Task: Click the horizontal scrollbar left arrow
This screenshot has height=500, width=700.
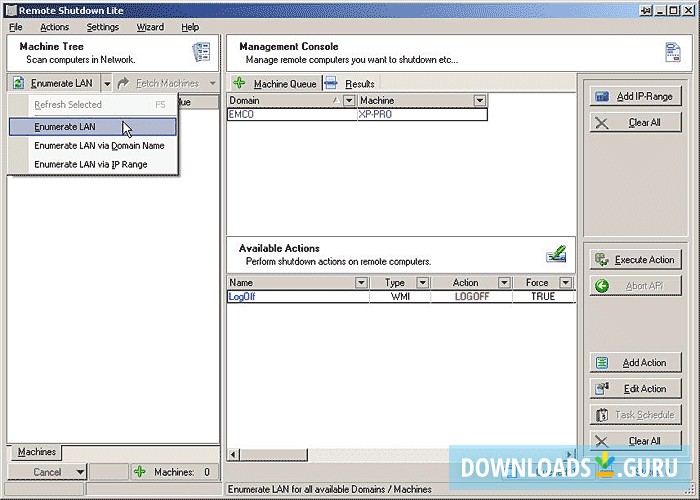Action: 233,455
